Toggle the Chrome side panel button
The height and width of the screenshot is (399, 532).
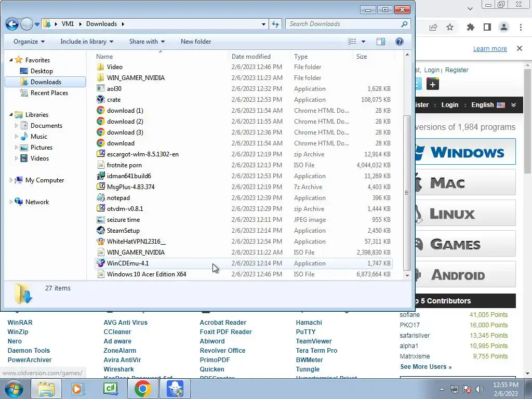[487, 27]
